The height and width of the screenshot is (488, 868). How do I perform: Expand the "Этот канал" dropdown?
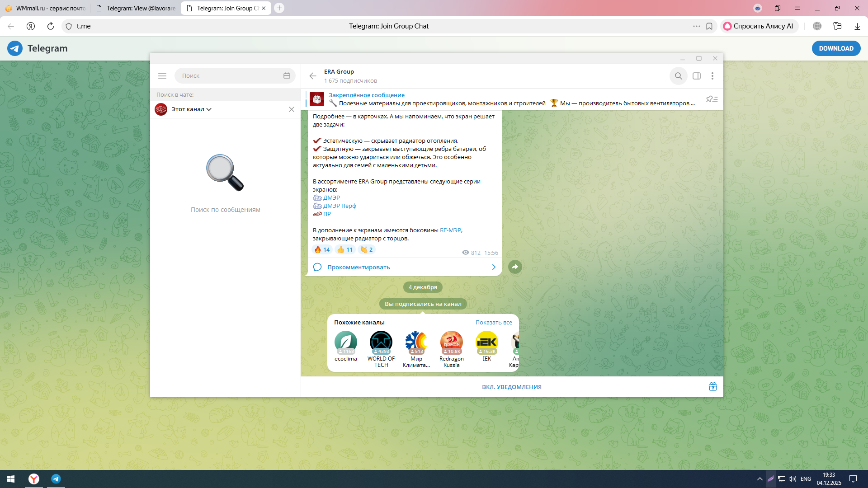click(x=192, y=109)
